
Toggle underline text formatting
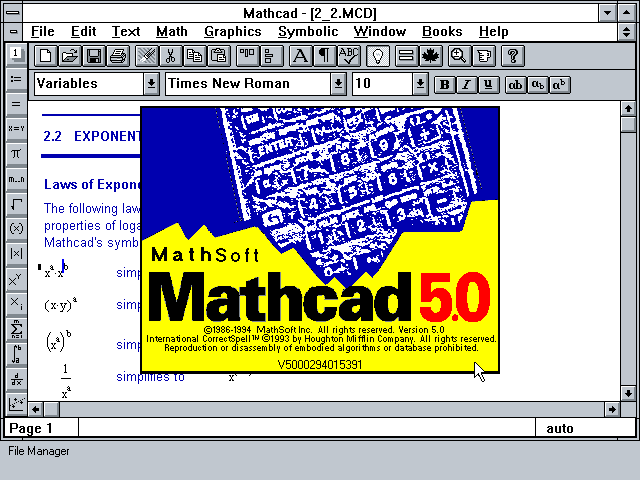(x=488, y=84)
